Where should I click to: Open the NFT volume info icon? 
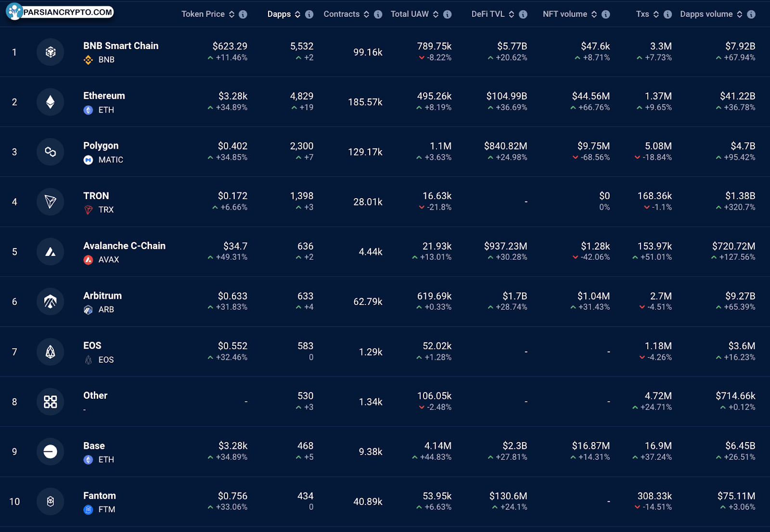(606, 14)
